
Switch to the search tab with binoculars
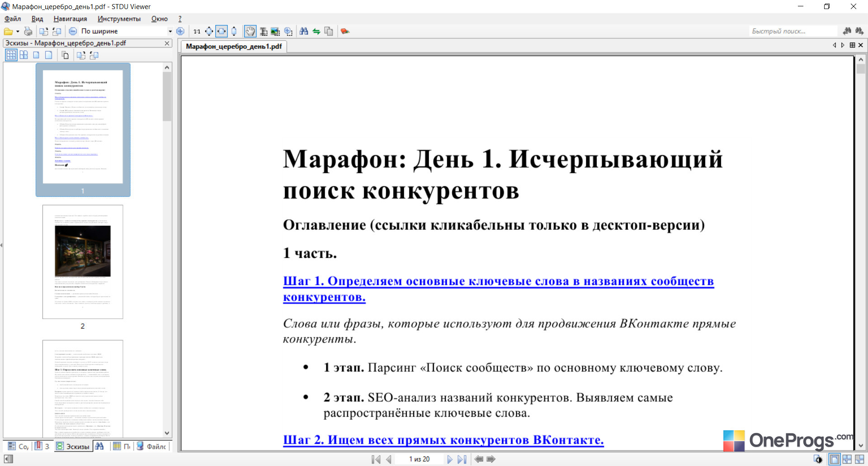tap(99, 446)
